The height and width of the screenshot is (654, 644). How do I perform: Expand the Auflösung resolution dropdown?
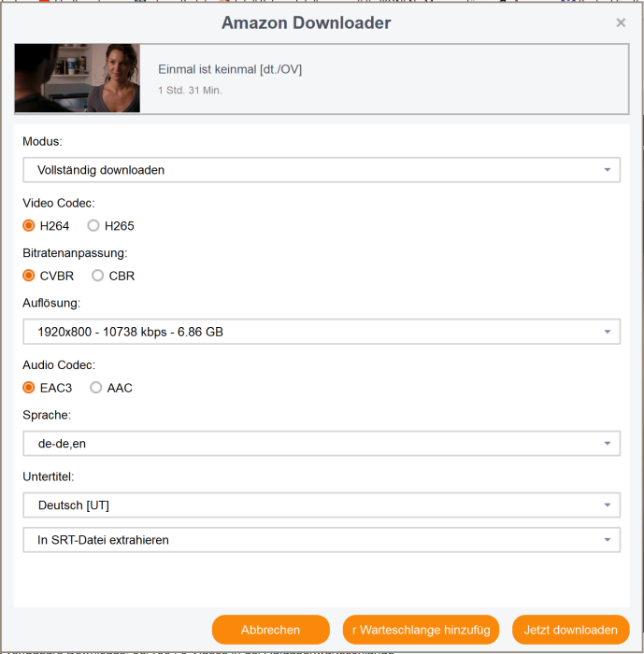(321, 332)
